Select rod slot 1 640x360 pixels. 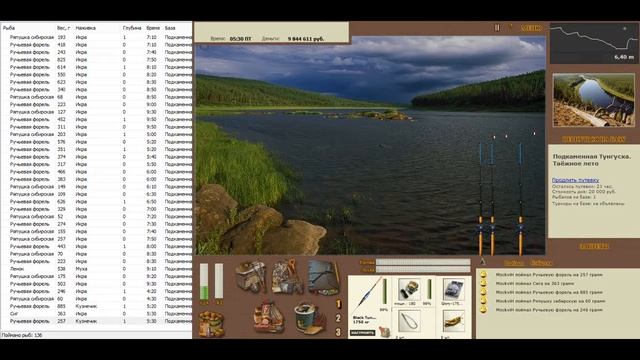click(x=338, y=304)
